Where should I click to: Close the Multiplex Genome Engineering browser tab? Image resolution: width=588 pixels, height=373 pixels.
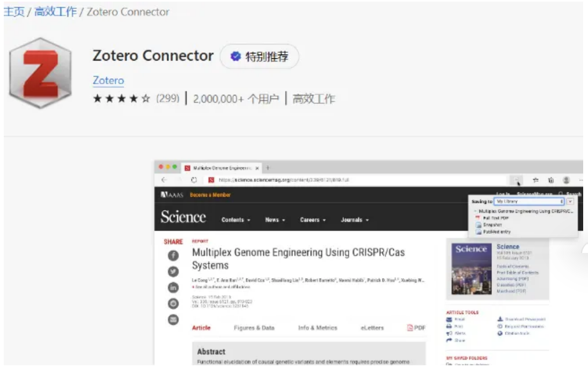(x=257, y=168)
